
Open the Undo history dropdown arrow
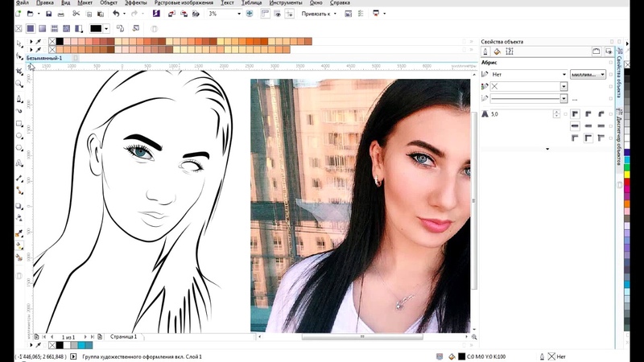[125, 14]
